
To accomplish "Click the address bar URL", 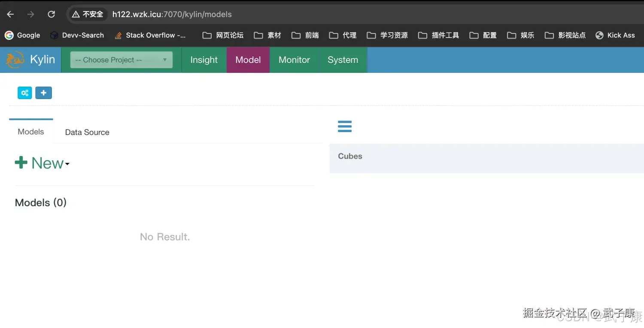I will [x=172, y=14].
